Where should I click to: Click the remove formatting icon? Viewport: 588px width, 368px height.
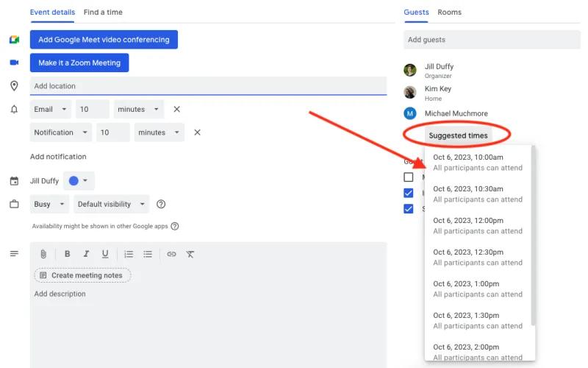(x=190, y=254)
